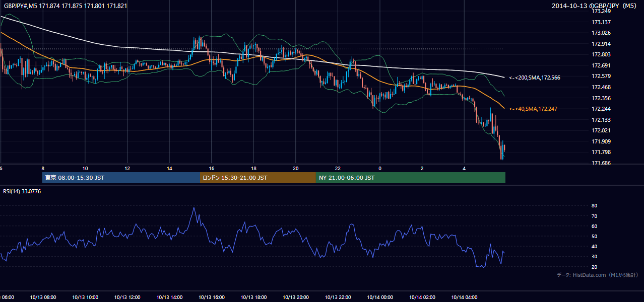Screen dimensions: 644x302
Task: Click the 10/14 04:00 date label
Action: point(464,297)
